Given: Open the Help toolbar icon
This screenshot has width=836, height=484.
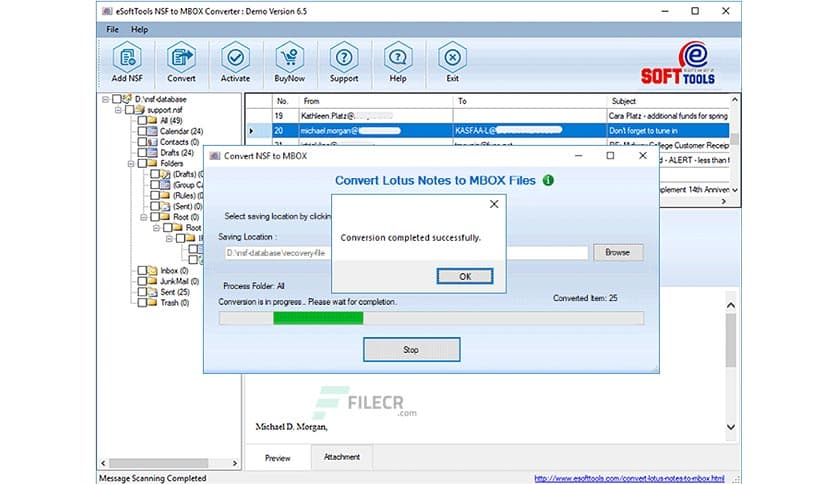Looking at the screenshot, I should click(398, 57).
